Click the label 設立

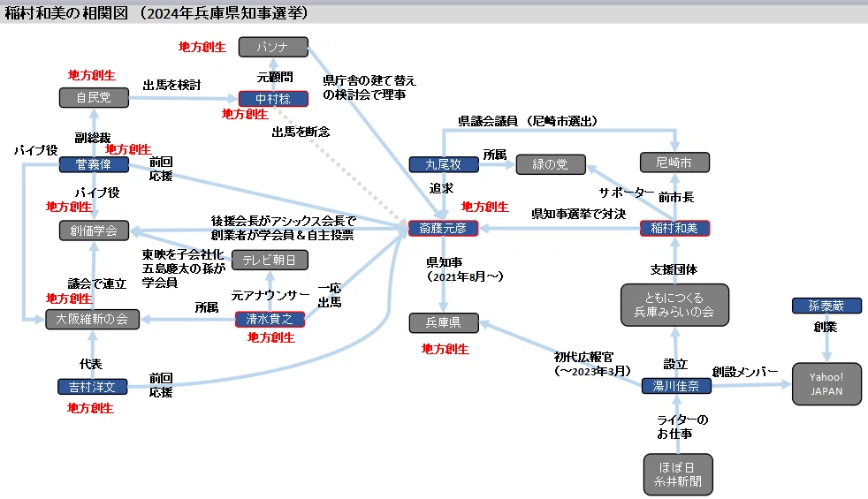click(x=675, y=365)
